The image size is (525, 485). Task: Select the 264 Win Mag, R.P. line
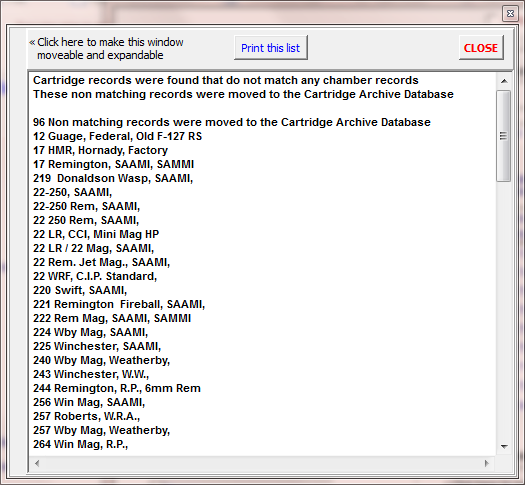pyautogui.click(x=81, y=444)
